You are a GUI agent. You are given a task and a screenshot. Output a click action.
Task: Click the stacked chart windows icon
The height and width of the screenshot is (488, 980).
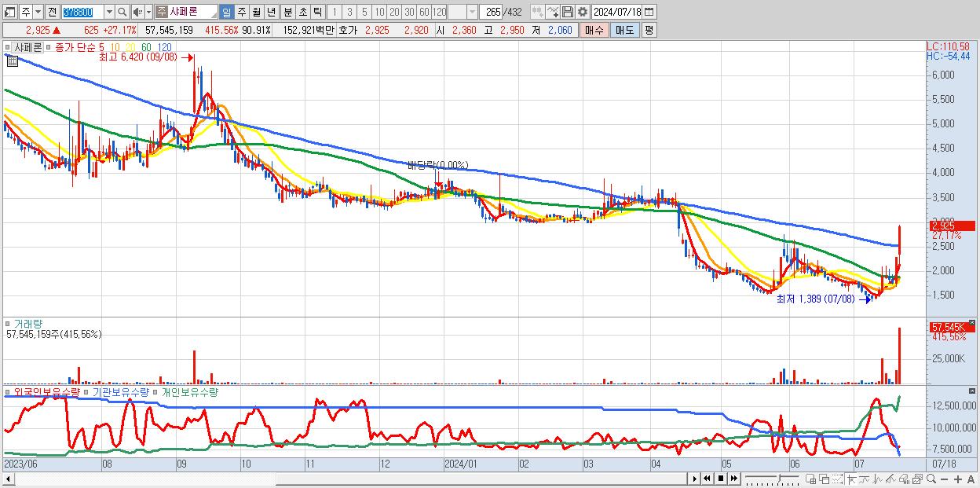(x=917, y=479)
